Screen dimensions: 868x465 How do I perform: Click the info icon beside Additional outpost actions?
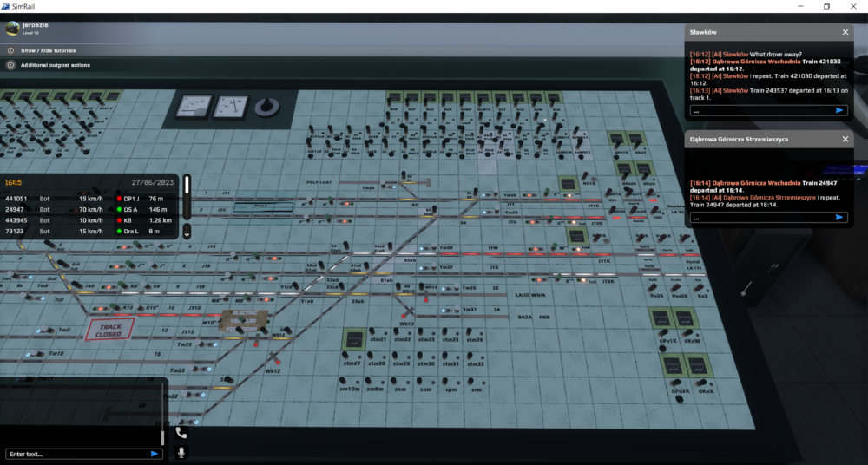point(10,65)
